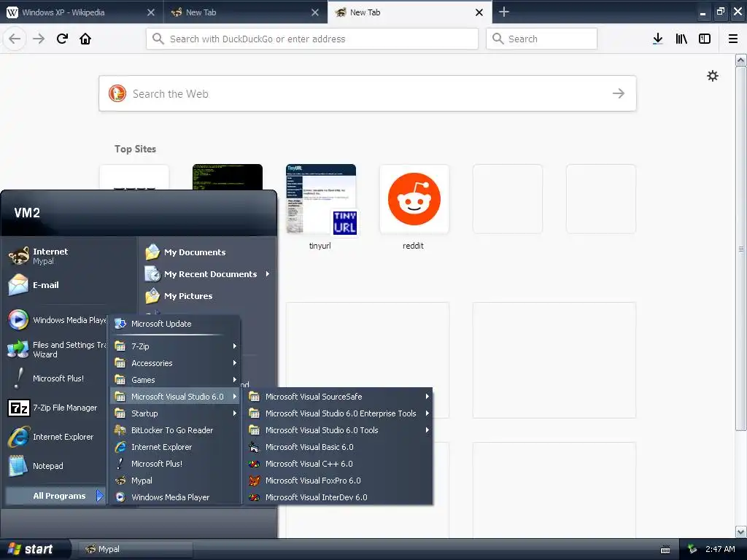Open the tinyurl top site tile

[x=321, y=199]
